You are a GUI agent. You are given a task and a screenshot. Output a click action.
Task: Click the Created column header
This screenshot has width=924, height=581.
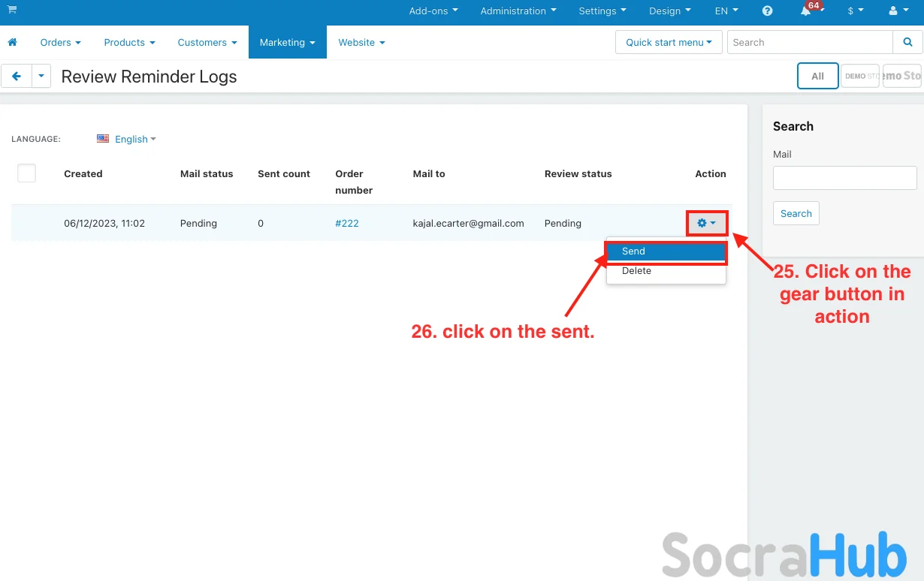83,173
